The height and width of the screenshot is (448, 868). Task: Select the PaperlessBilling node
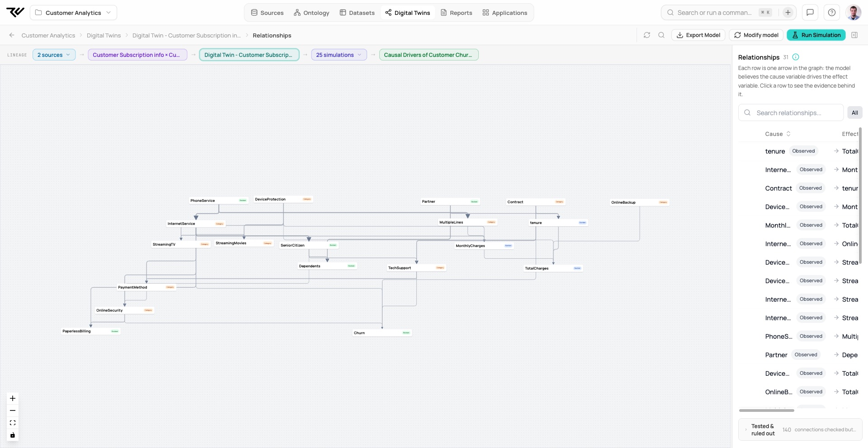(91, 331)
